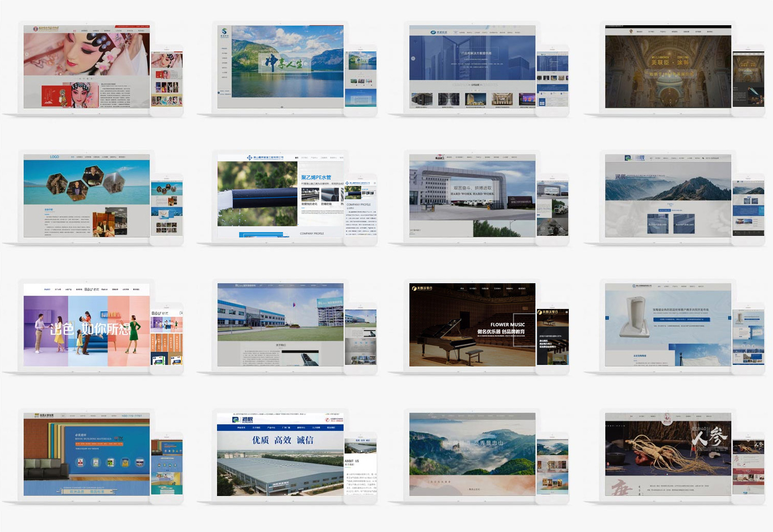Click the LOGO text on hexagon site

point(55,157)
